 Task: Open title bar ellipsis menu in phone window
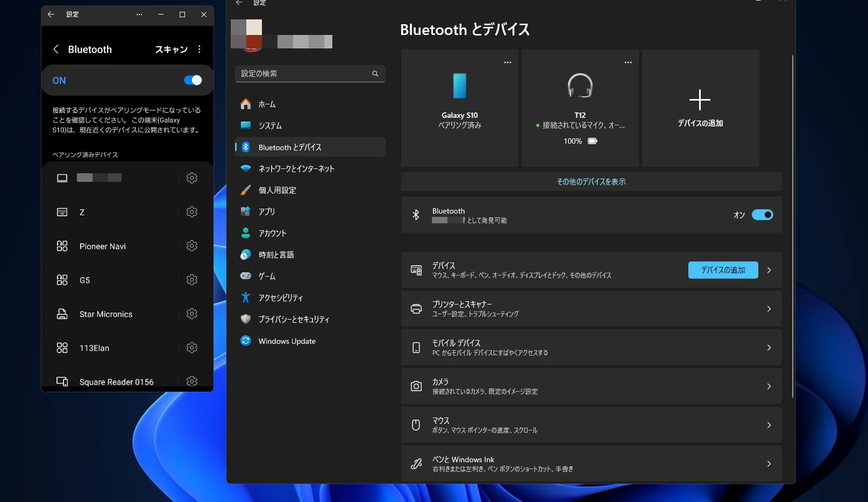coord(139,15)
